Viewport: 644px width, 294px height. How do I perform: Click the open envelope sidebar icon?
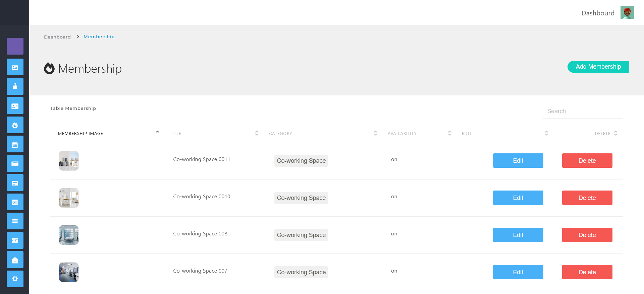click(x=15, y=260)
